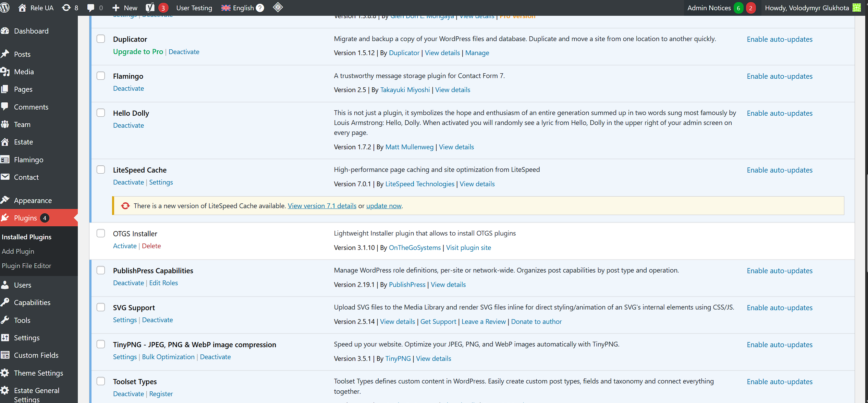Open the Plugins sidebar menu
868x403 pixels.
point(39,218)
